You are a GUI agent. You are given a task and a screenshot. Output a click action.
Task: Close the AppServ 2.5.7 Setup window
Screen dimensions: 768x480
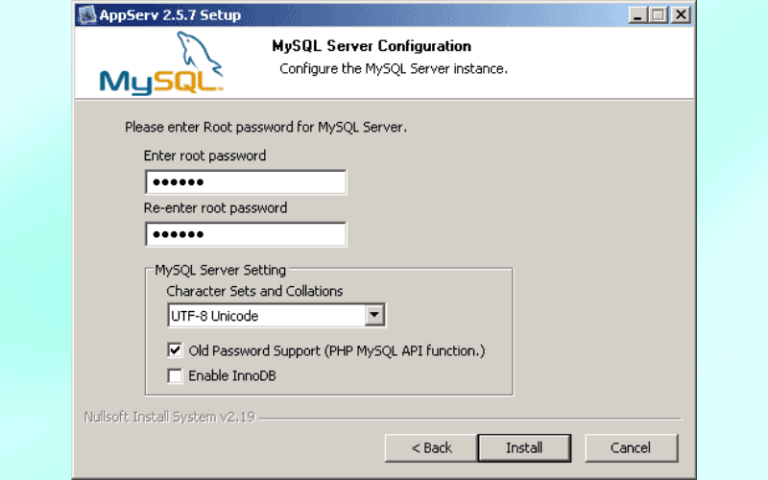(x=680, y=15)
